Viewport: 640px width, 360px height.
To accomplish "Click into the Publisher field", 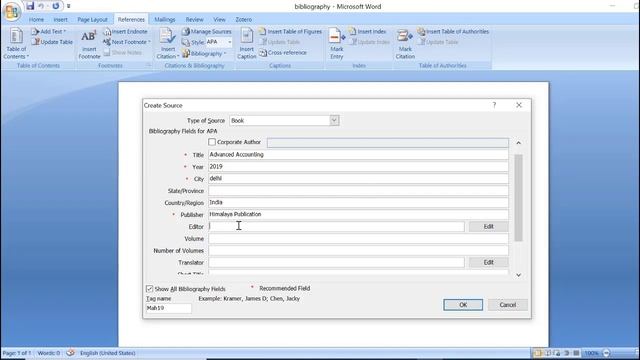I will 358,214.
